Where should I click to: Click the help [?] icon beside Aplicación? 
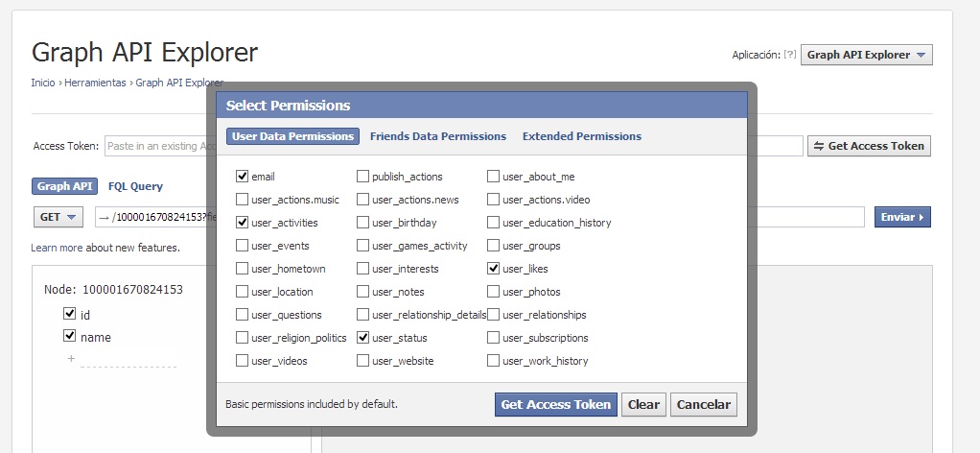(790, 55)
